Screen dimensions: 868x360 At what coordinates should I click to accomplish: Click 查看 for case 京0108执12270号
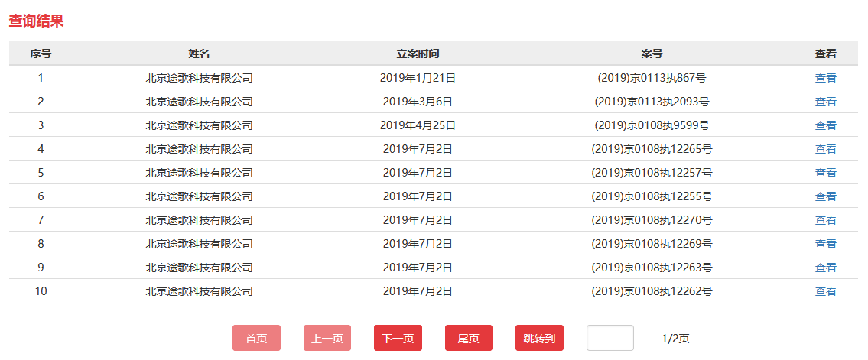(825, 219)
